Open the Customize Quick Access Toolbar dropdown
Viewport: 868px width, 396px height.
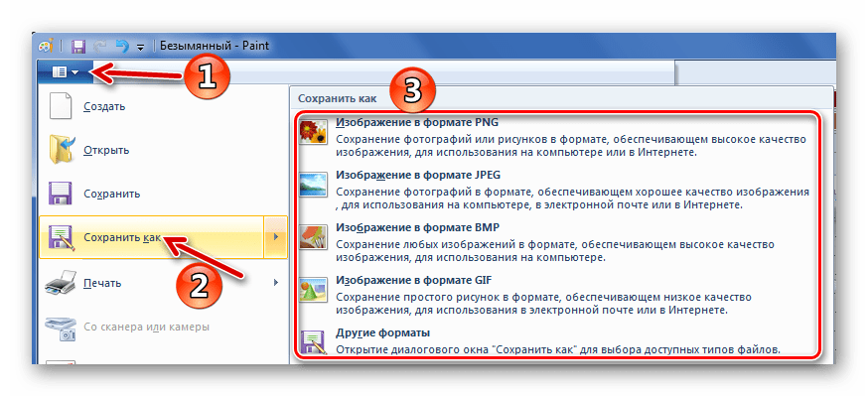[141, 47]
